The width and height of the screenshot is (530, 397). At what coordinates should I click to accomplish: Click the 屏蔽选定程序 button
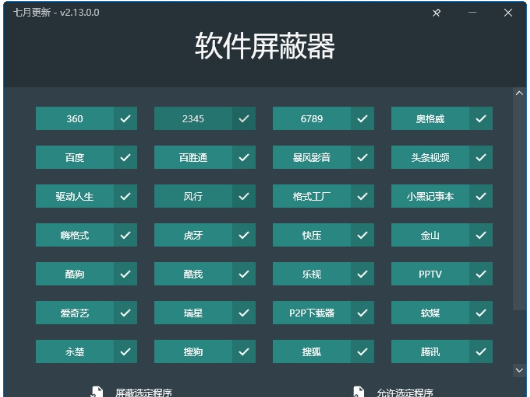(x=132, y=392)
